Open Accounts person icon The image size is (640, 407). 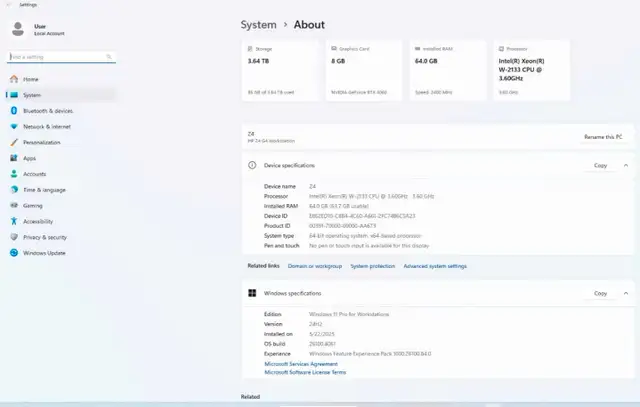point(14,174)
